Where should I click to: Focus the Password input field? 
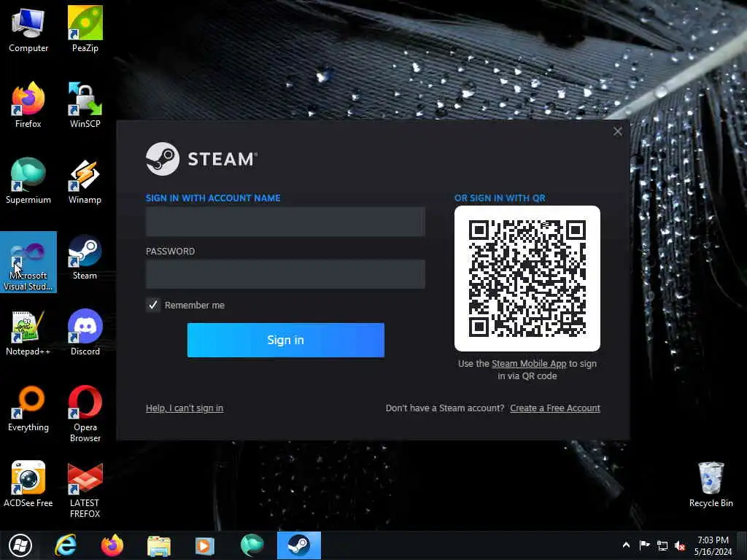(285, 274)
